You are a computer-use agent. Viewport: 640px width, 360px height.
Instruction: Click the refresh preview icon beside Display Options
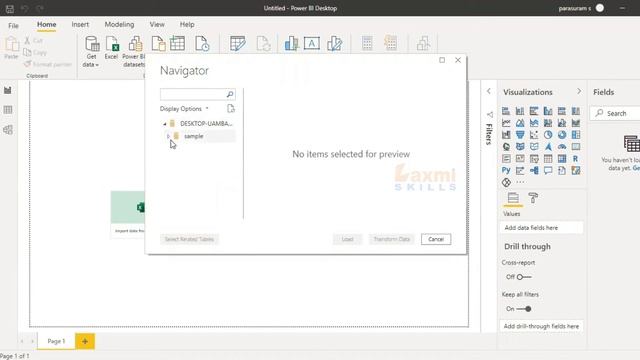(231, 109)
